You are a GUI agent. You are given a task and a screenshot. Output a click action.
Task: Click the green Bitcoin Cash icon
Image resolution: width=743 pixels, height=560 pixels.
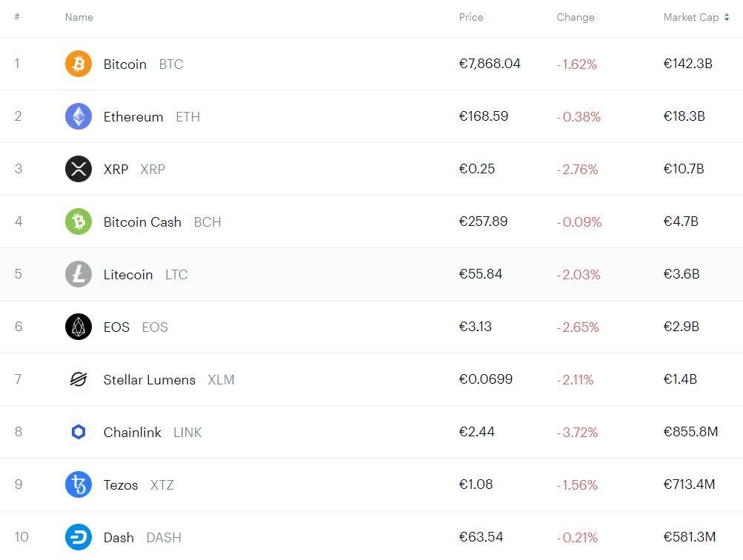pyautogui.click(x=79, y=221)
